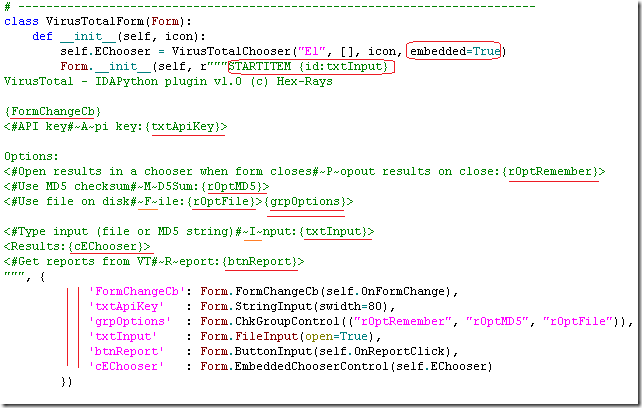Click the "rOptMD5" string in ChkGroupControl
Screen dimensions: 642x408
coord(497,321)
